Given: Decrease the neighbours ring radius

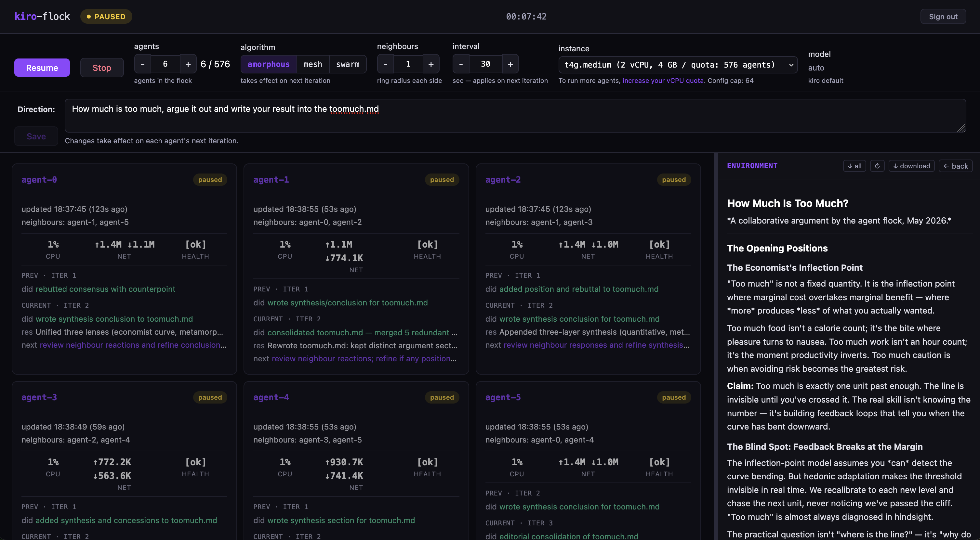Looking at the screenshot, I should tap(385, 64).
